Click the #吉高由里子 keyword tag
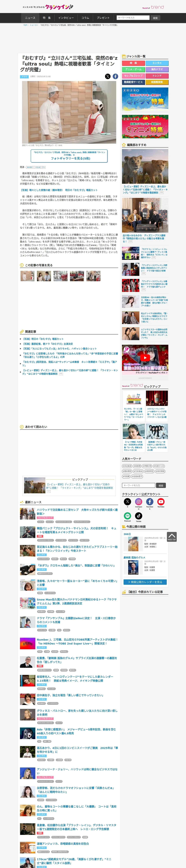The image size is (186, 868). point(137,476)
